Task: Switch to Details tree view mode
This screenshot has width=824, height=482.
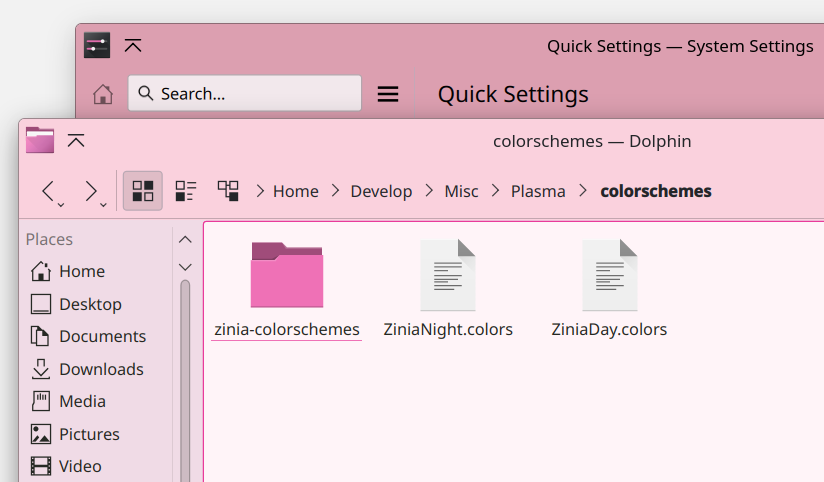Action: point(228,191)
